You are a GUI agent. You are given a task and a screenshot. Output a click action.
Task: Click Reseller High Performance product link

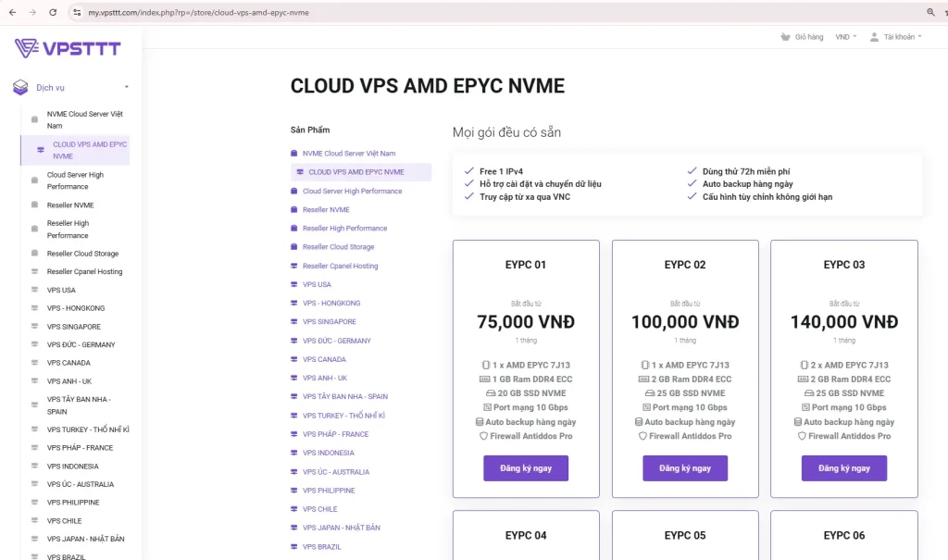[x=344, y=229]
